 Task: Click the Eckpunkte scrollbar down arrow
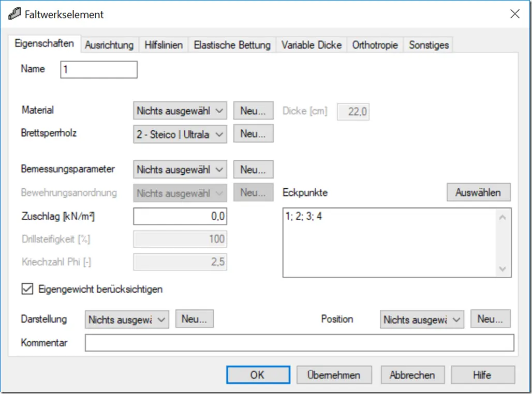(x=503, y=269)
